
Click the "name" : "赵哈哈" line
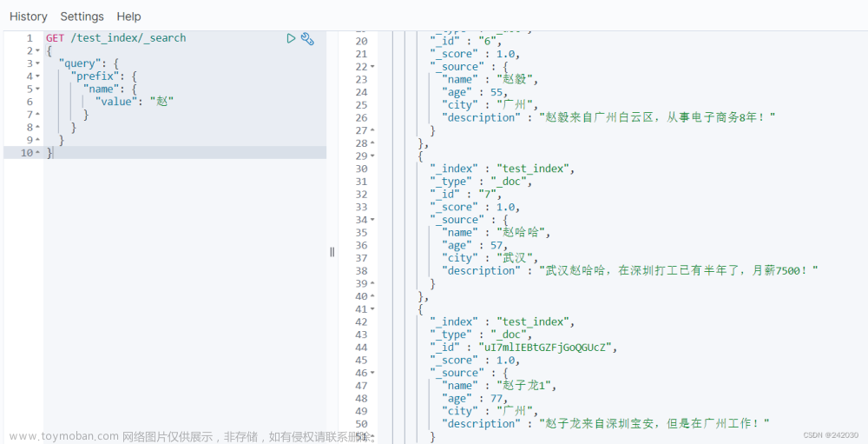[x=496, y=232]
